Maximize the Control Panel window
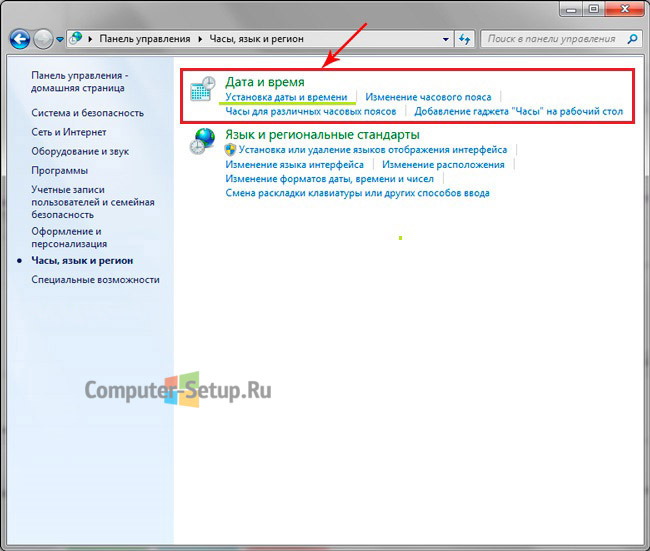This screenshot has height=551, width=650. pyautogui.click(x=594, y=9)
